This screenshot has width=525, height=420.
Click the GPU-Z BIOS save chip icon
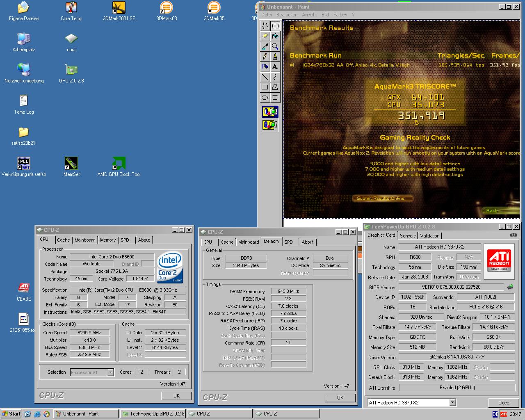point(510,287)
